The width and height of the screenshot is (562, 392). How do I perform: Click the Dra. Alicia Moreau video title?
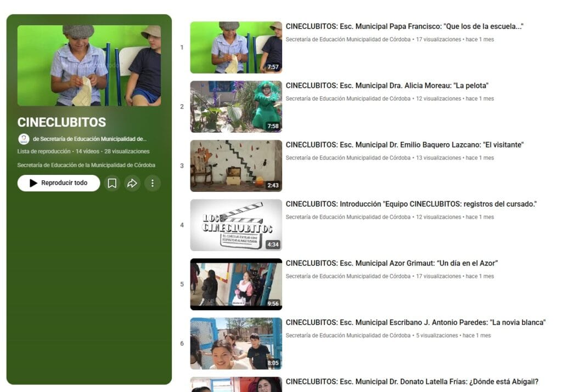[x=387, y=86]
